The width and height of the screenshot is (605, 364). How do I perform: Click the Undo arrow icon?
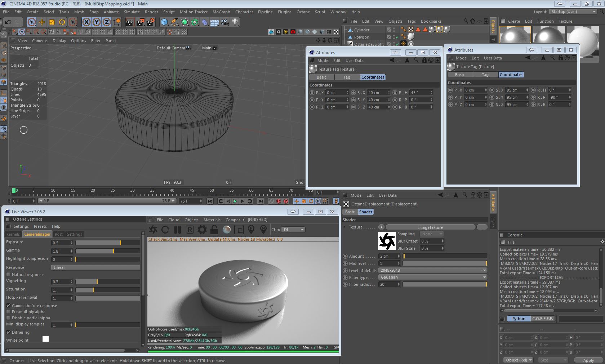[8, 22]
